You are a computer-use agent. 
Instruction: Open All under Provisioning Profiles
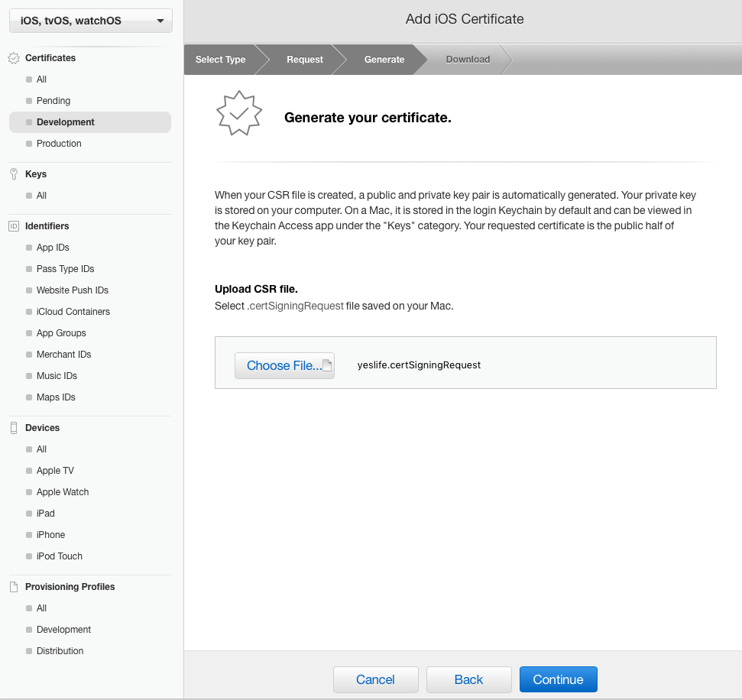(41, 608)
